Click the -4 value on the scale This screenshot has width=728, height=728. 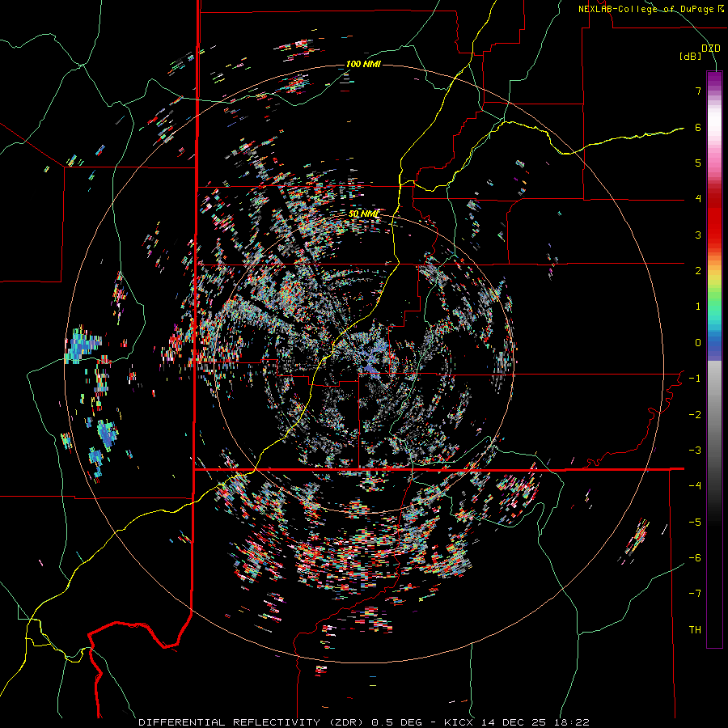tap(695, 485)
